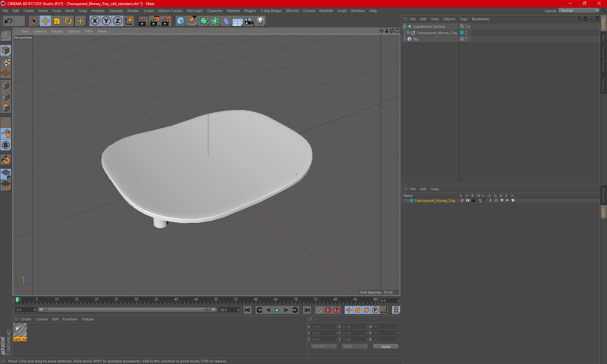Open the Deformer Bend icon
The width and height of the screenshot is (607, 364).
226,21
